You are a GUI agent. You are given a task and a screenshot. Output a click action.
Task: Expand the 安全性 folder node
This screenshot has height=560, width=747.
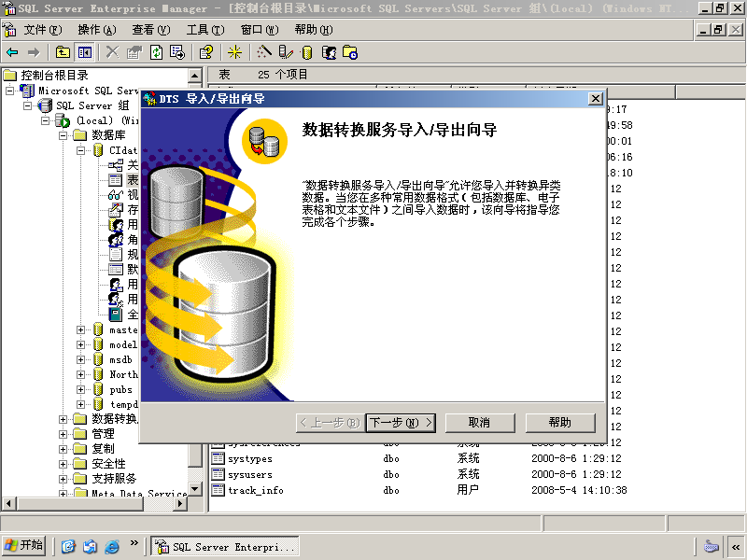click(63, 464)
